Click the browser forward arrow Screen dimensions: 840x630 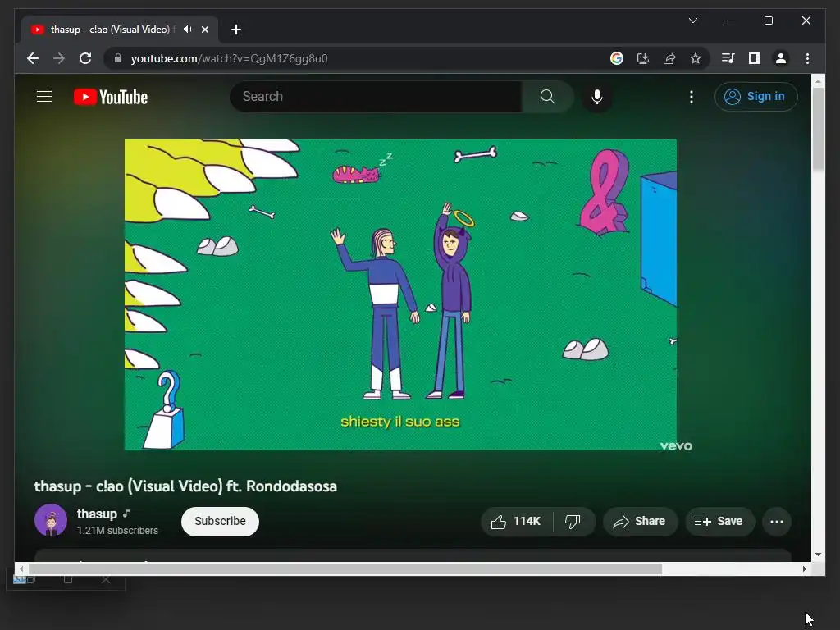(59, 58)
